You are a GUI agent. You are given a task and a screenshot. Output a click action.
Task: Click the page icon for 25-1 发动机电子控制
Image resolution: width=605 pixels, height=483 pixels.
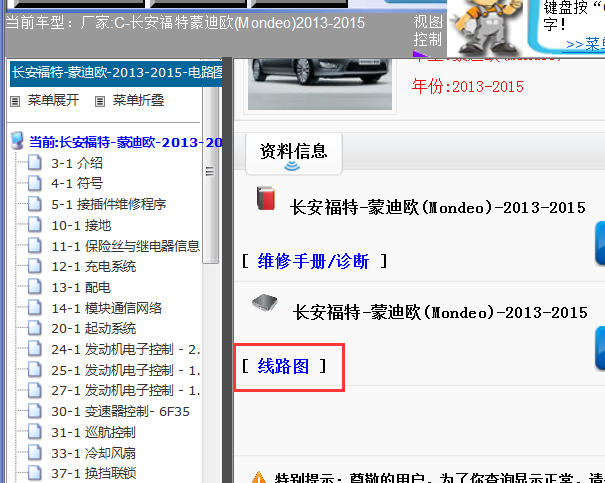coord(35,370)
